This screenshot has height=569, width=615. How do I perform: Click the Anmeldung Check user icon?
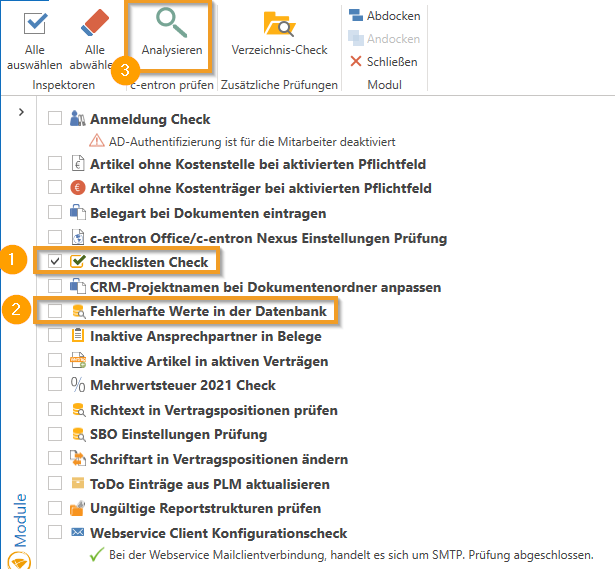coord(78,119)
